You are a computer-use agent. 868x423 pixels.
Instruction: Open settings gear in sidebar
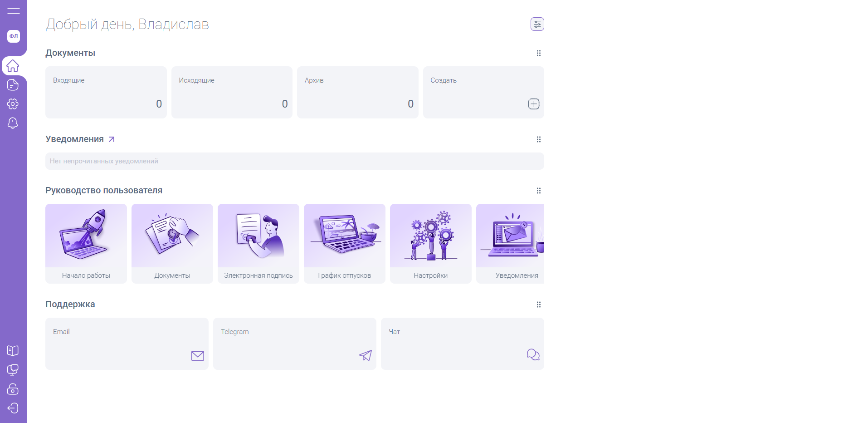pyautogui.click(x=13, y=104)
